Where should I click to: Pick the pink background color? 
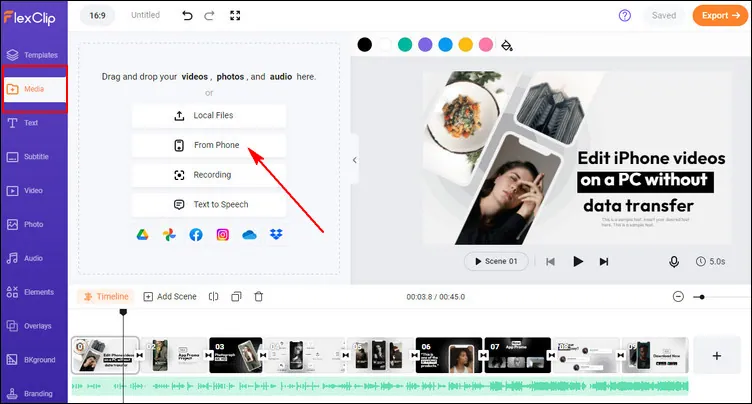tap(486, 45)
